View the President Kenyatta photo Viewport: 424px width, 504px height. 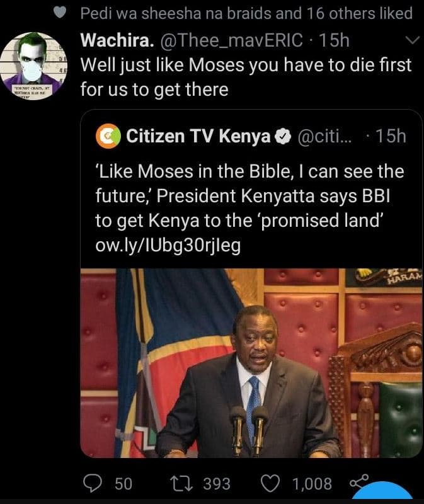(251, 363)
